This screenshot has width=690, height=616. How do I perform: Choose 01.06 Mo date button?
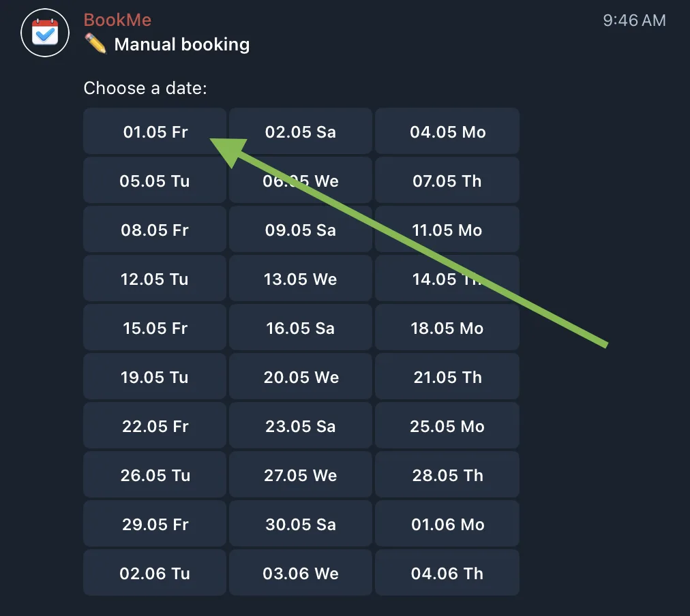click(x=447, y=523)
